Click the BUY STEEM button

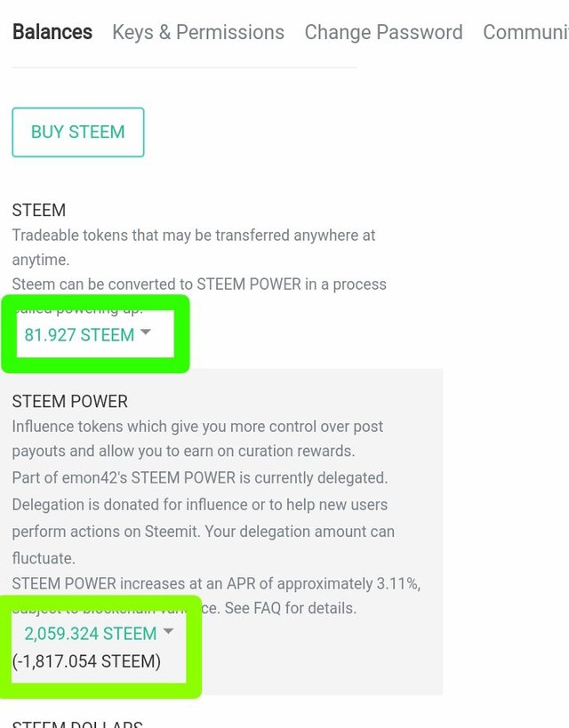[x=78, y=132]
